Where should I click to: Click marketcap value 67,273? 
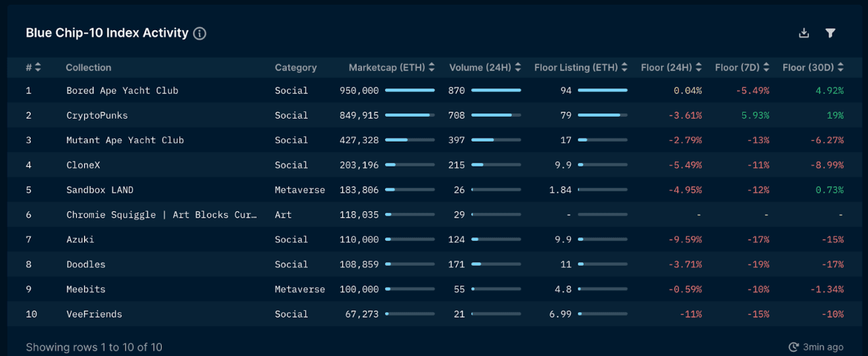362,314
